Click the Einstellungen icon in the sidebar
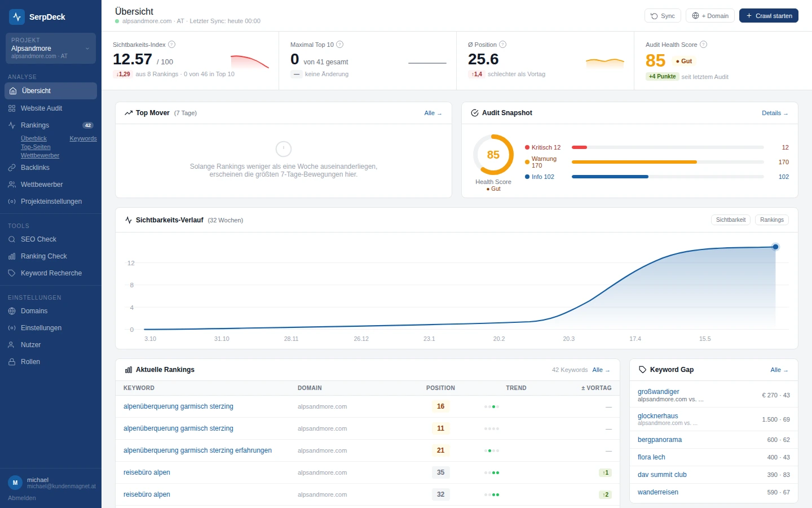The image size is (812, 508). tap(12, 328)
